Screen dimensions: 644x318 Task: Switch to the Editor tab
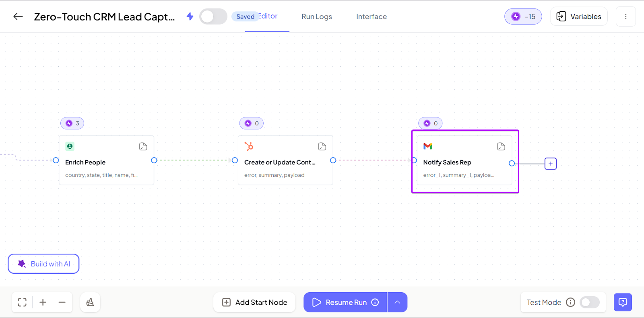pos(268,16)
